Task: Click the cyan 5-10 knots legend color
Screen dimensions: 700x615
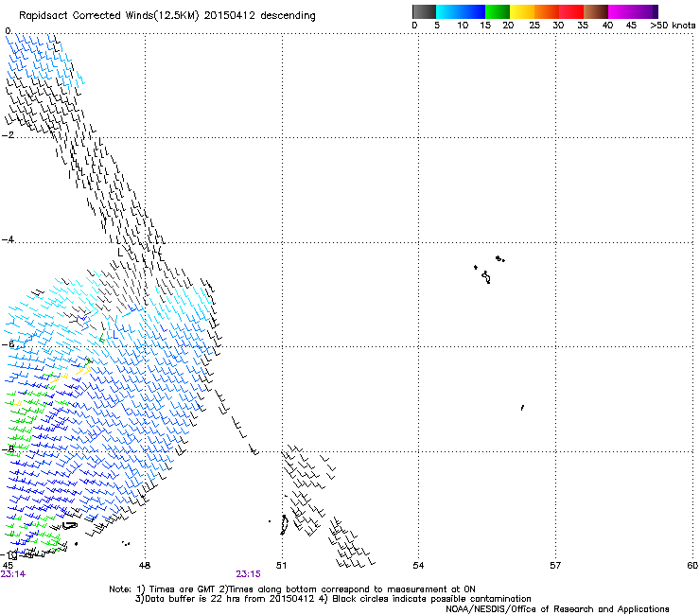Action: [448, 11]
